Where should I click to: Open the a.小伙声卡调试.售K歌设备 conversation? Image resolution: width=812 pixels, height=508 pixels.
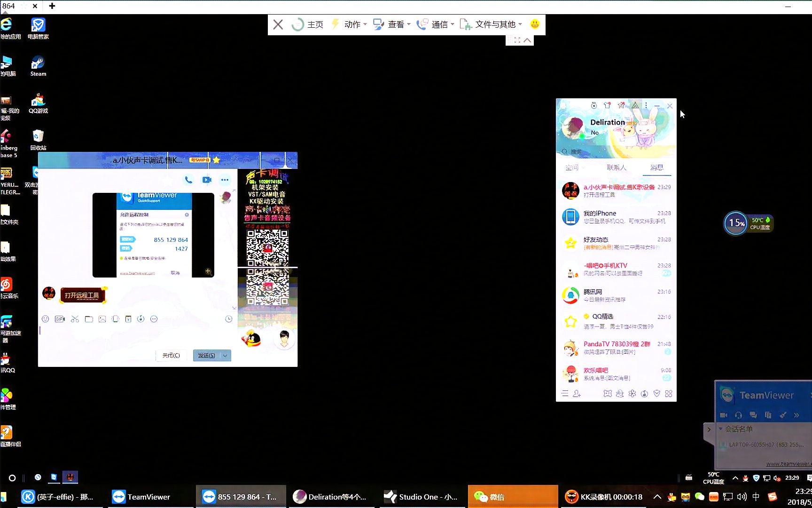(x=616, y=190)
